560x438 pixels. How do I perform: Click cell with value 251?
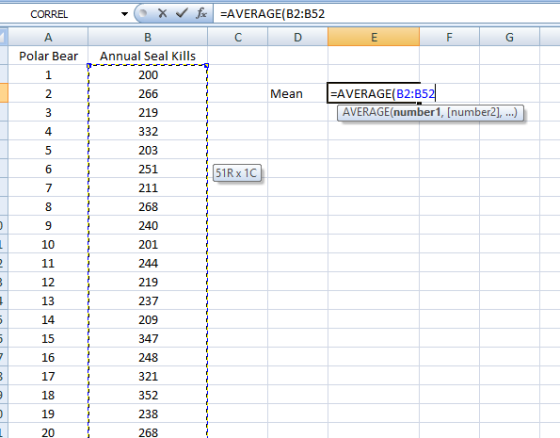pyautogui.click(x=148, y=169)
